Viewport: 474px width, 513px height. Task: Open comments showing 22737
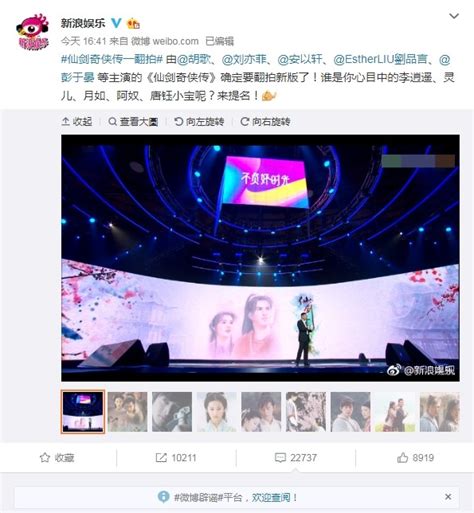296,458
